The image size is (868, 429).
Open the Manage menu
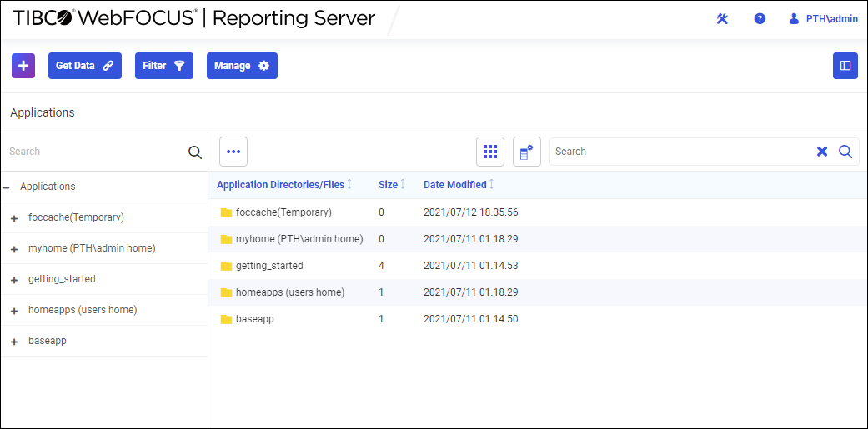pos(242,66)
